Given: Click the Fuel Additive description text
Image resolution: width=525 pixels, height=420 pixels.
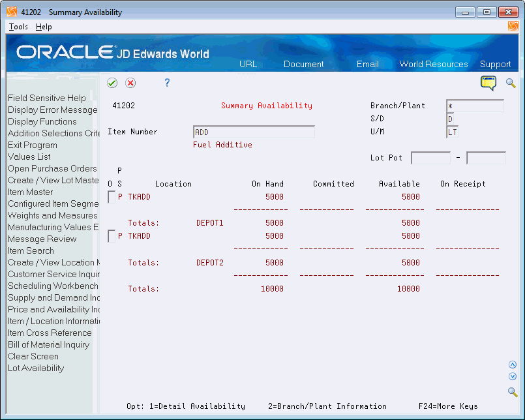Looking at the screenshot, I should coord(222,145).
